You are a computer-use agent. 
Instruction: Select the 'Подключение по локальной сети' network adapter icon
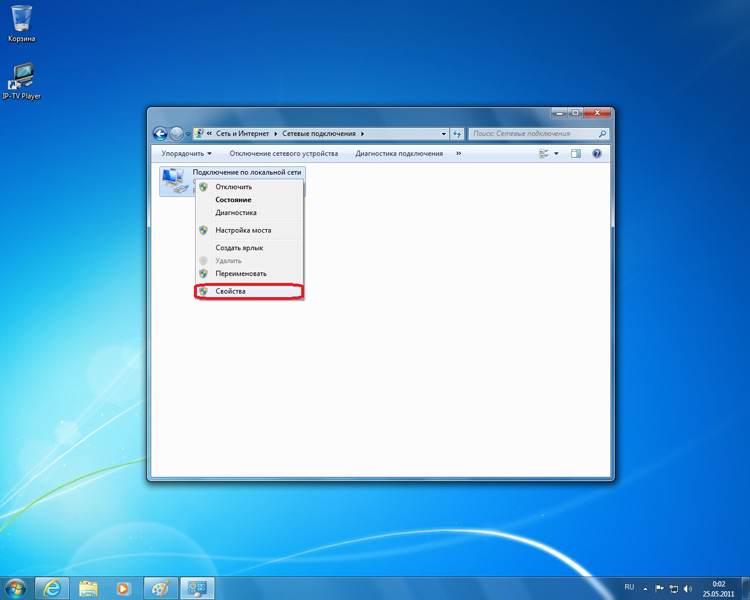point(174,180)
